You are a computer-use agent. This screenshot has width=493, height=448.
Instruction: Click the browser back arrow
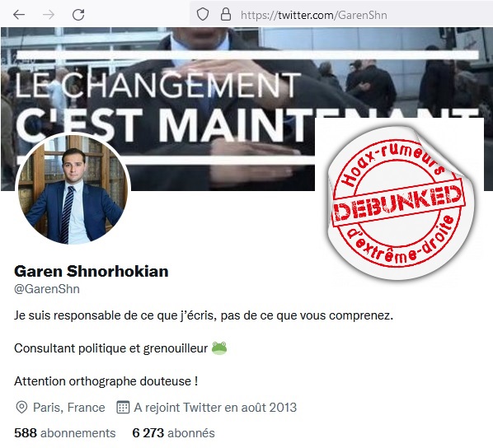tap(19, 15)
